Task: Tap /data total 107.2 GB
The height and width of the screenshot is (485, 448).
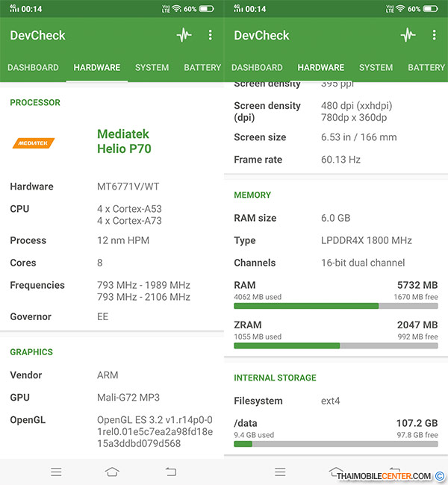Action: tap(417, 423)
